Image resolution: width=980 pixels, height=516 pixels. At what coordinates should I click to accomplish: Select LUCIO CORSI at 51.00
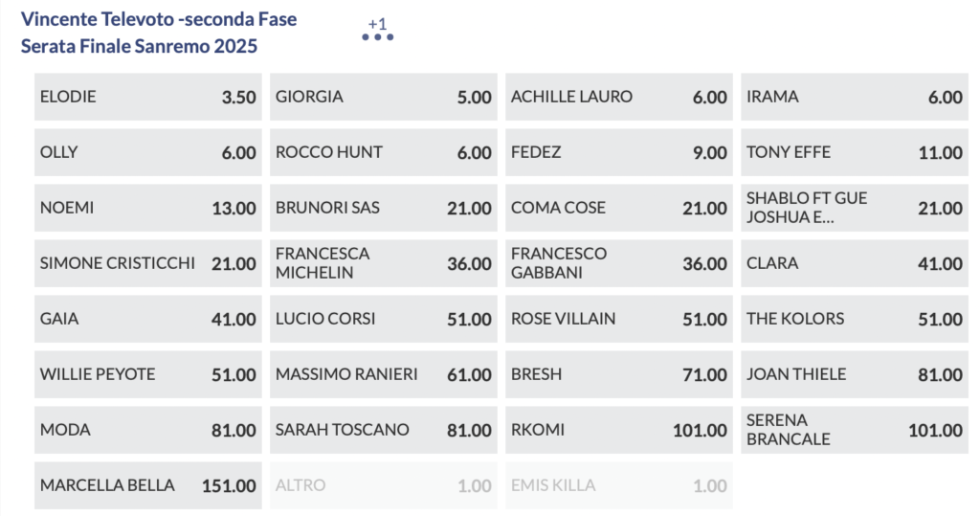383,319
